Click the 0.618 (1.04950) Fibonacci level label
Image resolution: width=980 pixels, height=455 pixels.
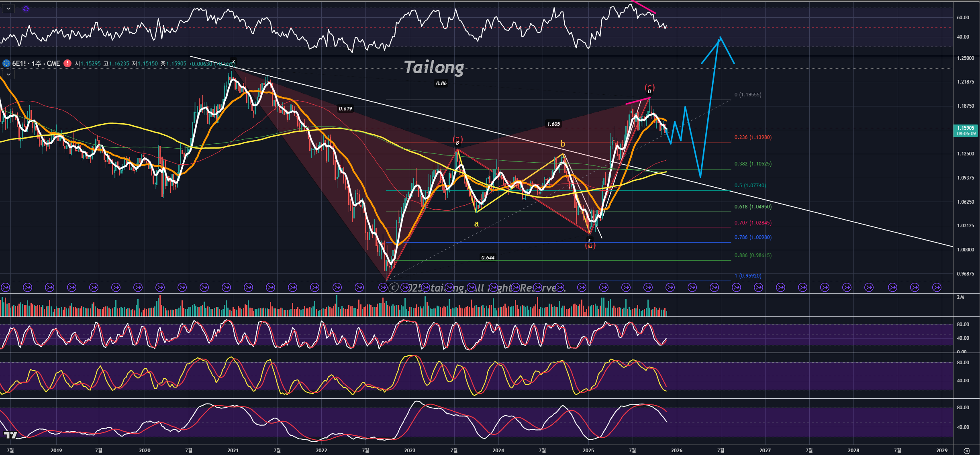click(753, 207)
